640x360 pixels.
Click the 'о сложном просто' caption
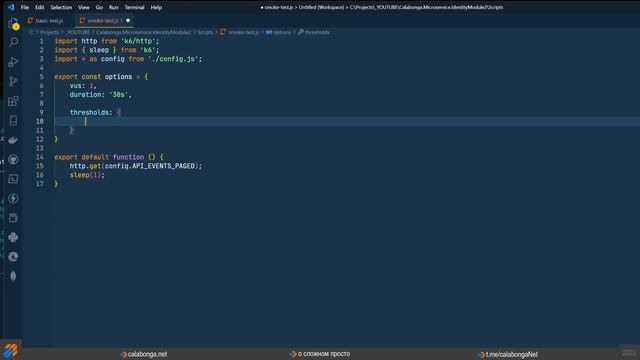pos(324,354)
